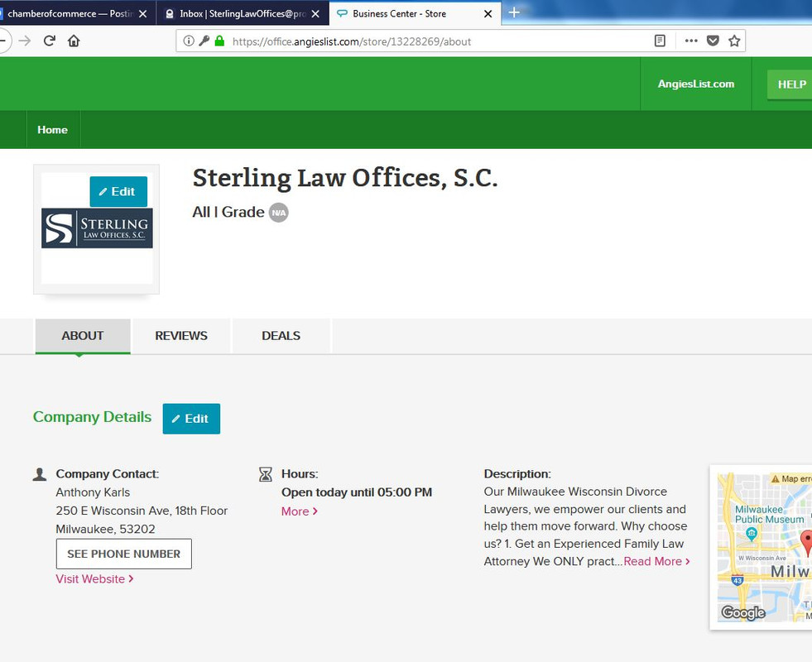Image resolution: width=812 pixels, height=662 pixels.
Task: Click the Company Contact person icon
Action: coord(40,474)
